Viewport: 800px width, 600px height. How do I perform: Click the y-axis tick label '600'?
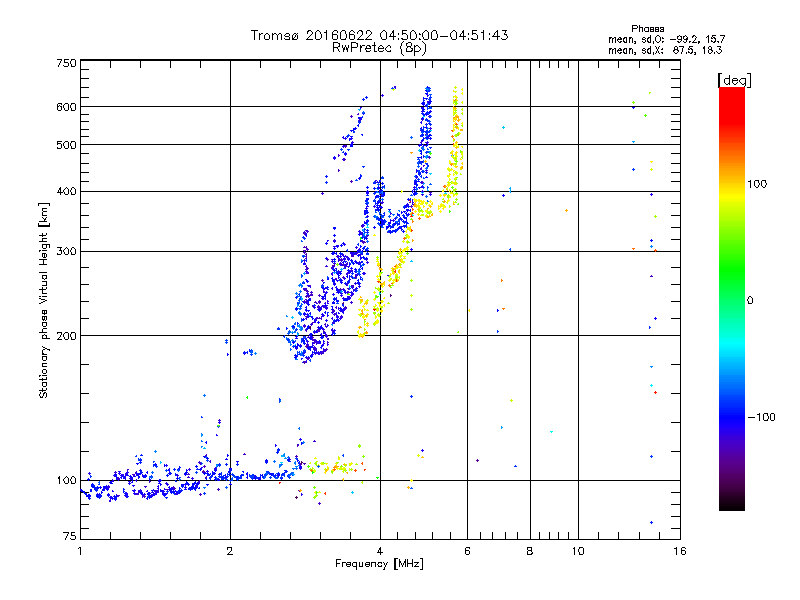[x=66, y=107]
